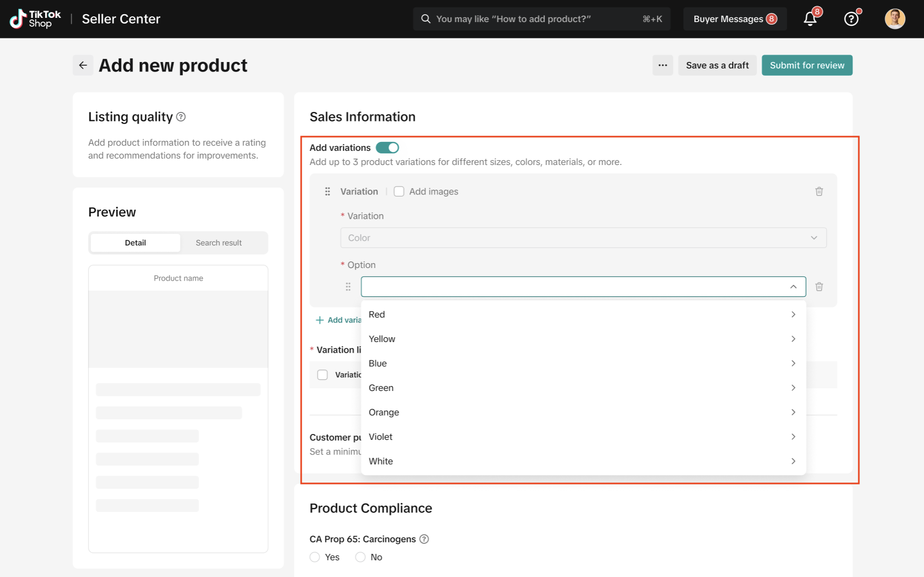Switch to the Search result preview tab
This screenshot has width=924, height=577.
[219, 243]
